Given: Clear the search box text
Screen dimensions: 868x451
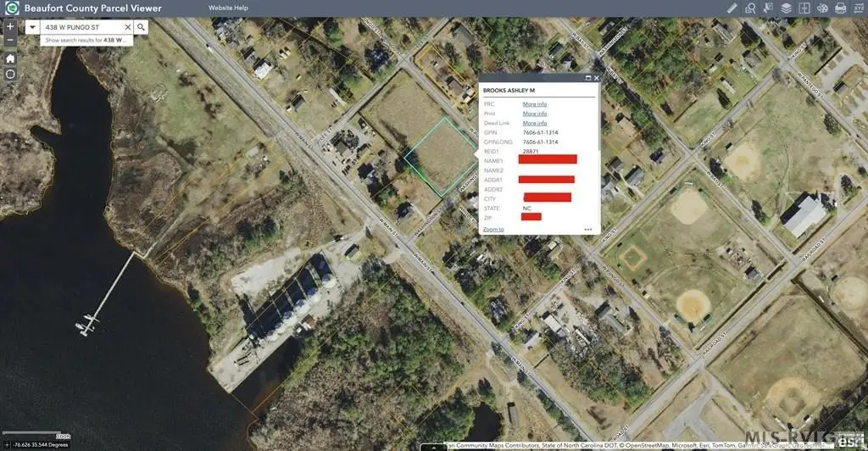Looking at the screenshot, I should tap(128, 27).
